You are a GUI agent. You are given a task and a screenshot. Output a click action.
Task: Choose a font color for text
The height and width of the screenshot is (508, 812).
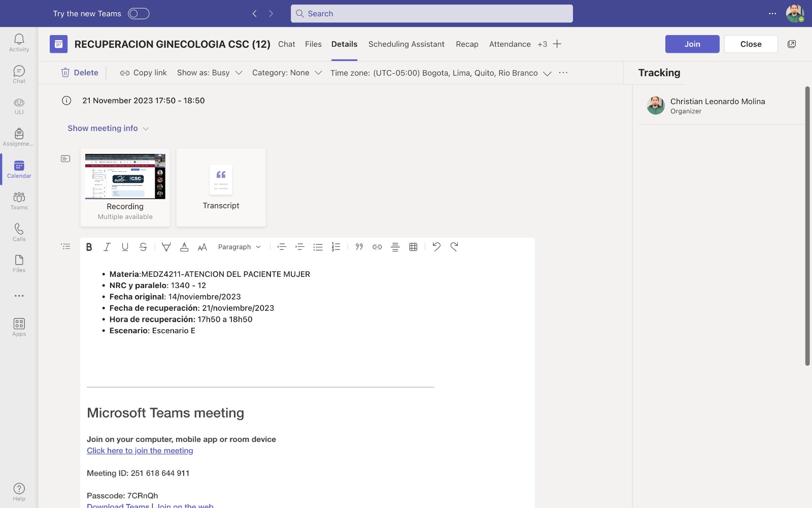[x=184, y=247]
